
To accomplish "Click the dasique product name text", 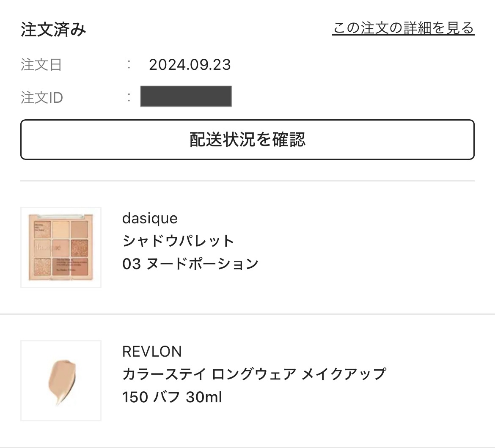I will point(150,218).
